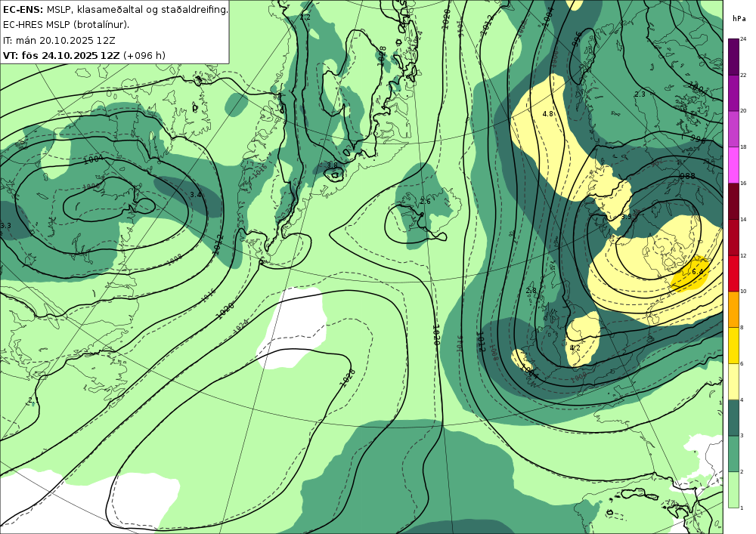This screenshot has height=534, width=756.
Task: Click the EC-ENS MSLP title line
Action: coord(115,9)
